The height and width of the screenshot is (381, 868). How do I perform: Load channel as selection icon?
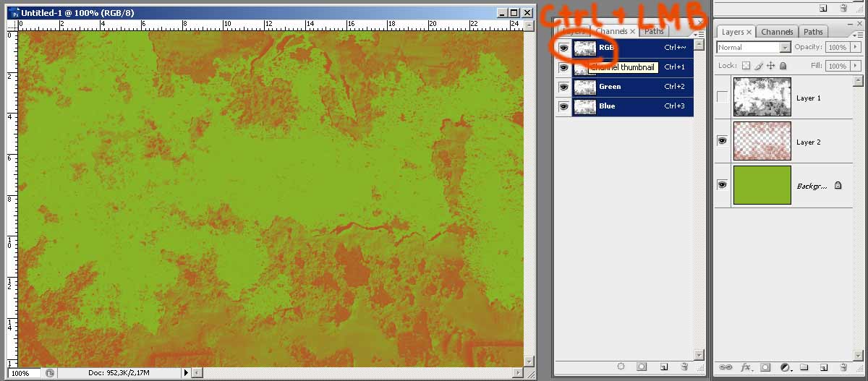pyautogui.click(x=621, y=367)
